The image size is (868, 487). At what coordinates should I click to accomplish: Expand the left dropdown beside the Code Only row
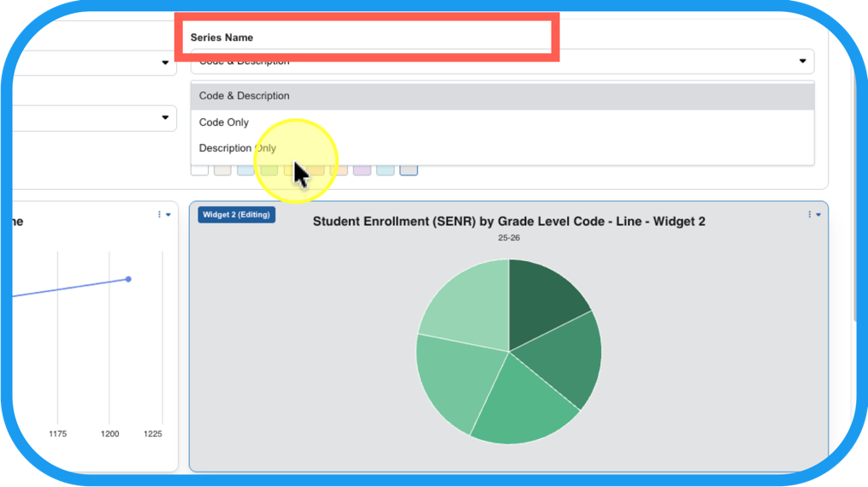coord(165,118)
